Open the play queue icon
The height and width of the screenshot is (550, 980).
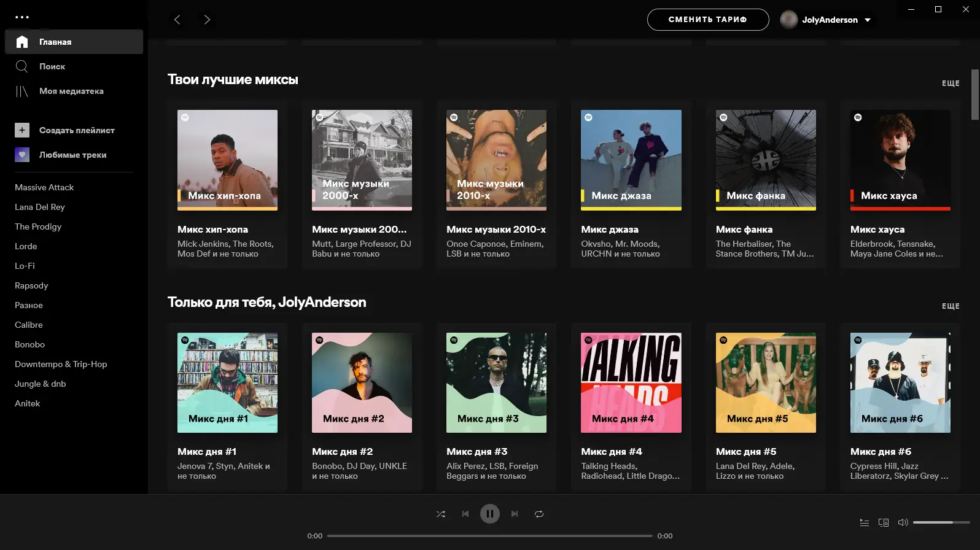pos(865,522)
